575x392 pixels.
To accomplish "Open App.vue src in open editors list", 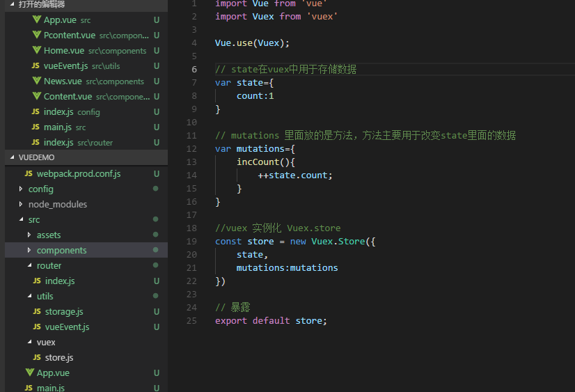I will coord(86,20).
